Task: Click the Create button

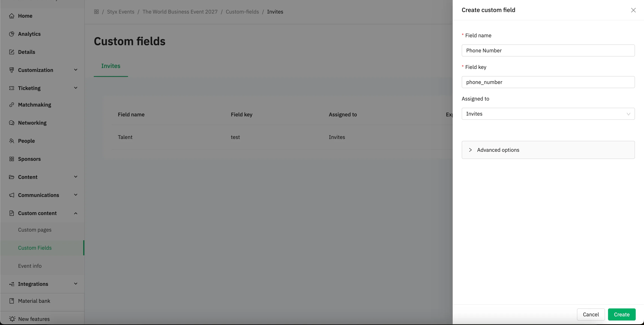Action: (622, 314)
